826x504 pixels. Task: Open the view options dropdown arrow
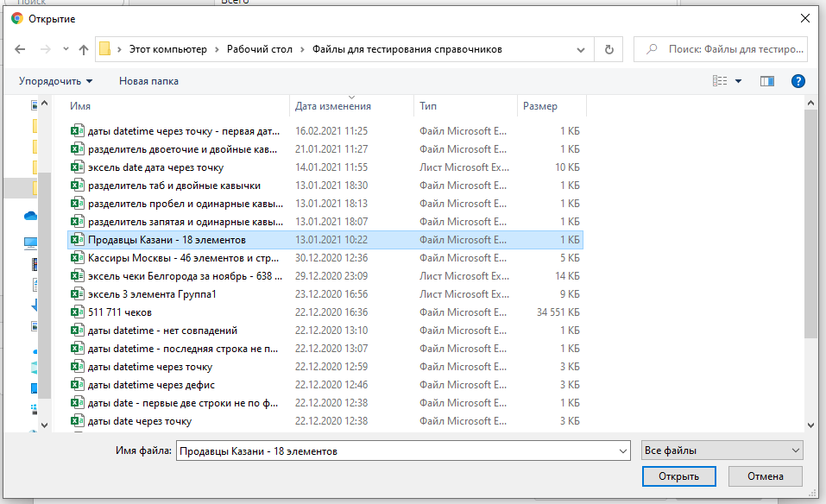coord(739,81)
